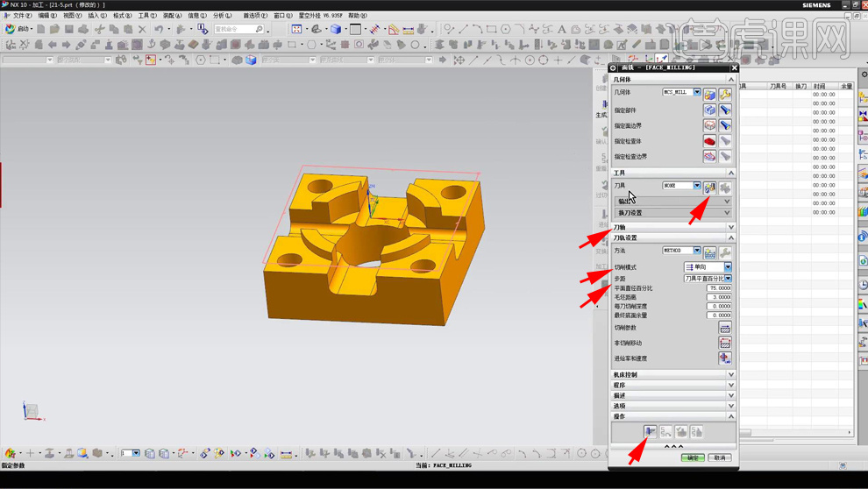Viewport: 868px width, 489px height.
Task: Edit geometry wrench icon in 几何体 row
Action: (x=725, y=94)
